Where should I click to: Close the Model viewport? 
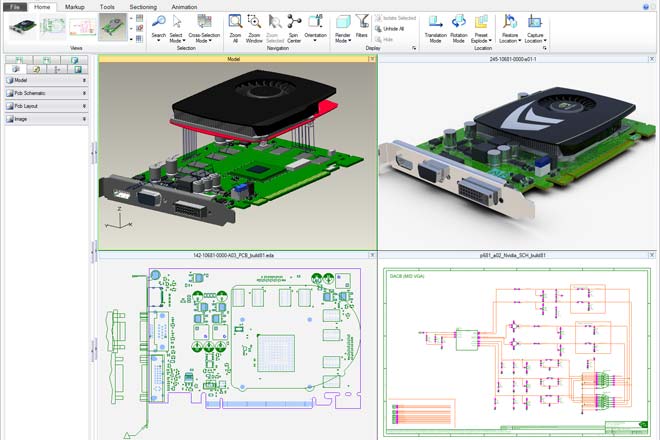372,59
